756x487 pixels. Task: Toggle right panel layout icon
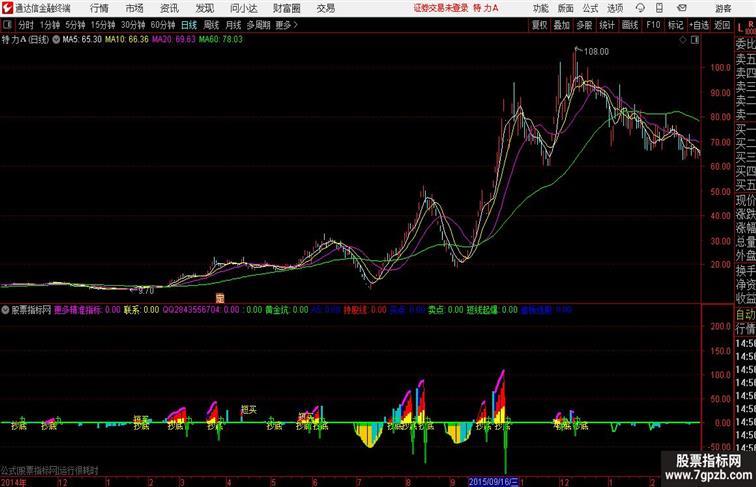[695, 40]
